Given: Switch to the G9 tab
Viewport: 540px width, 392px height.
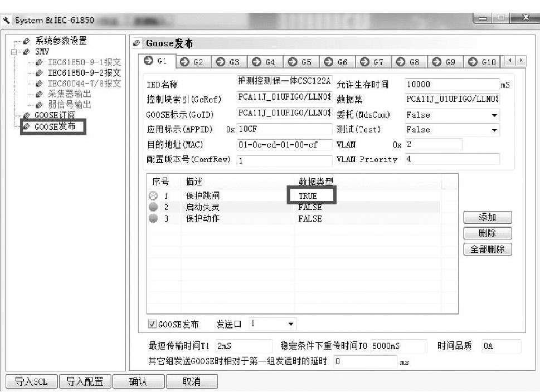Looking at the screenshot, I should 445,62.
